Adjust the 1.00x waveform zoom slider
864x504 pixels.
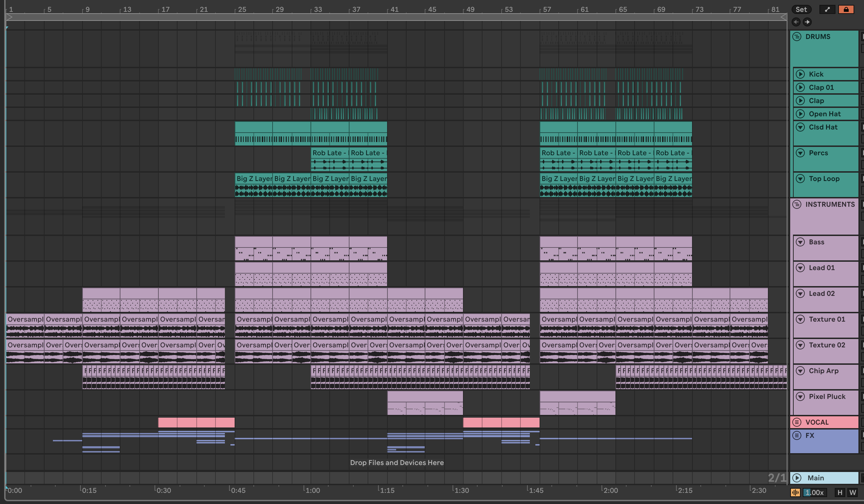coord(815,493)
